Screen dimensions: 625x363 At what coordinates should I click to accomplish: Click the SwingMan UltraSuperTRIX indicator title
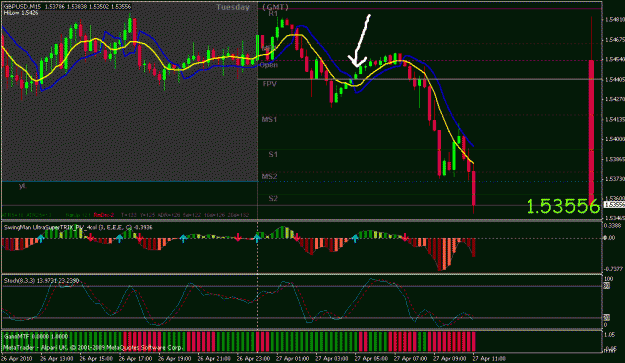[78, 228]
